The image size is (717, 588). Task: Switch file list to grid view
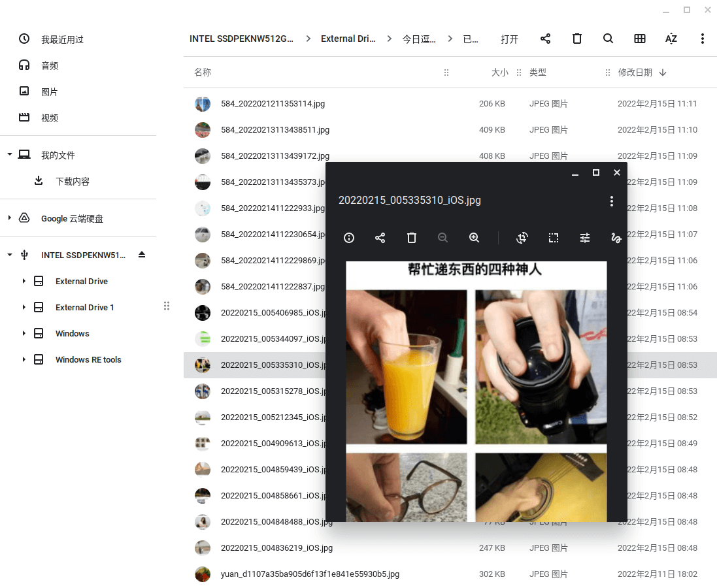tap(639, 39)
